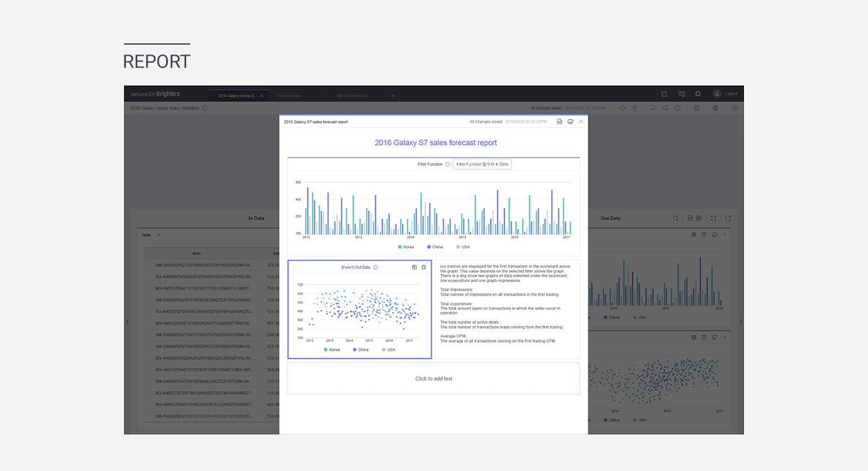This screenshot has height=471, width=868.
Task: Open the '2016 Galaxy Serise S...' tab
Action: [237, 95]
